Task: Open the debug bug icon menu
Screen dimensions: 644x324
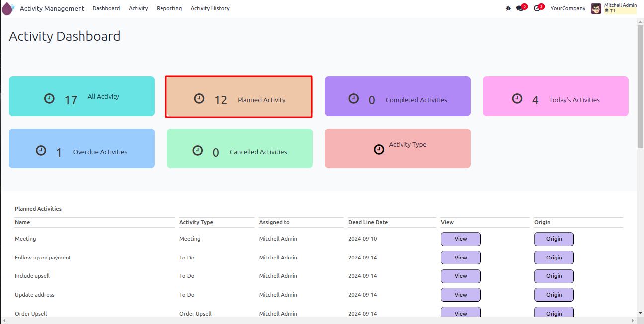Action: tap(508, 8)
